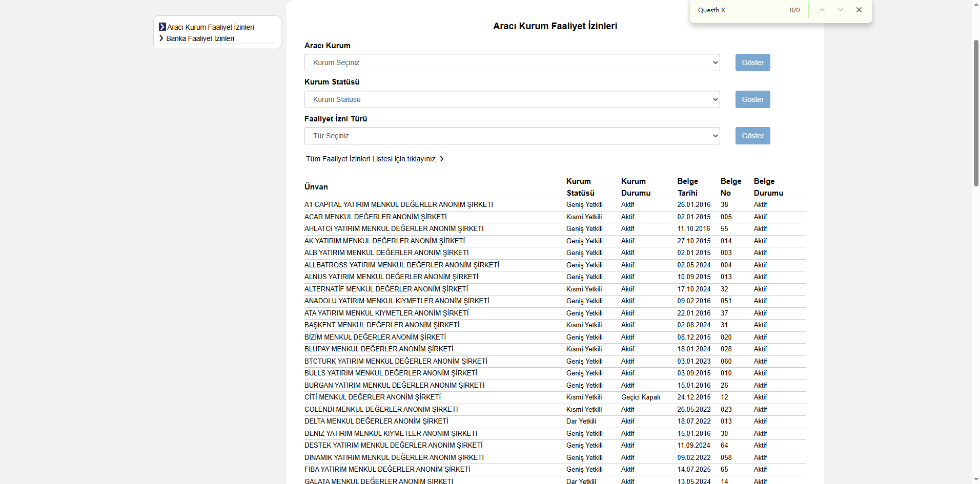
Task: Click scrollbar up arrow at page top
Action: pos(976,4)
